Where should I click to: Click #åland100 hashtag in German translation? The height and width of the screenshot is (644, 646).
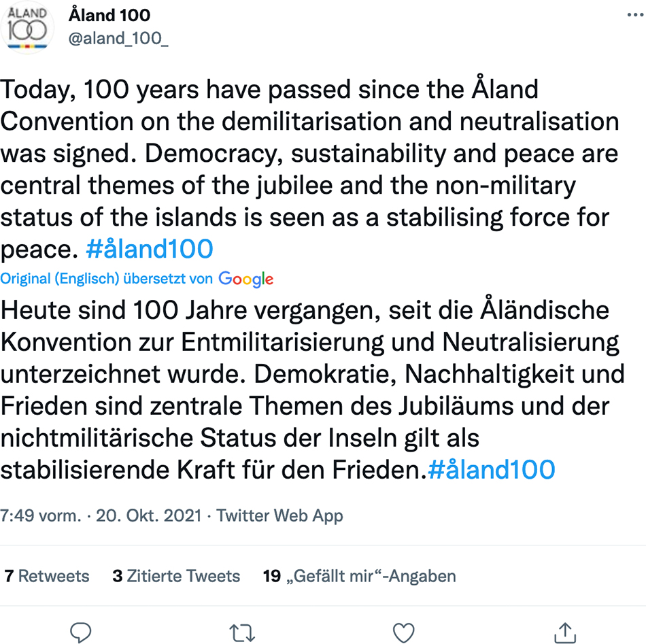[x=492, y=469]
